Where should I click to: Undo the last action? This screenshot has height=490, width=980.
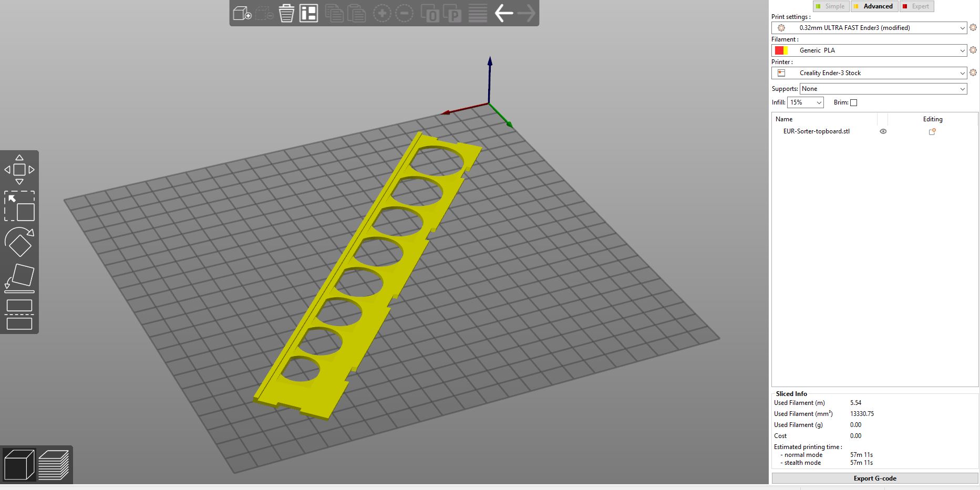pyautogui.click(x=503, y=13)
